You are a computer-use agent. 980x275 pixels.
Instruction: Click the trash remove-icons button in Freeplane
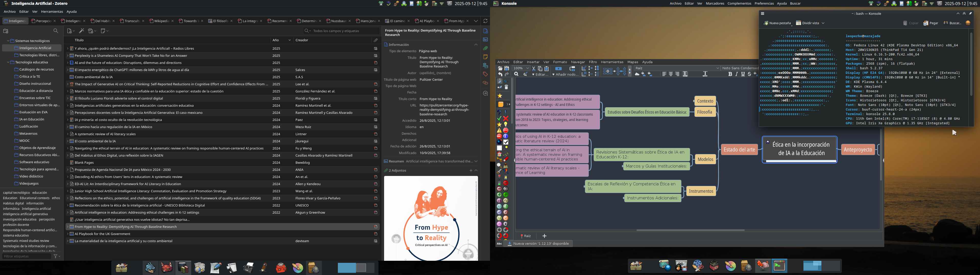pyautogui.click(x=506, y=87)
